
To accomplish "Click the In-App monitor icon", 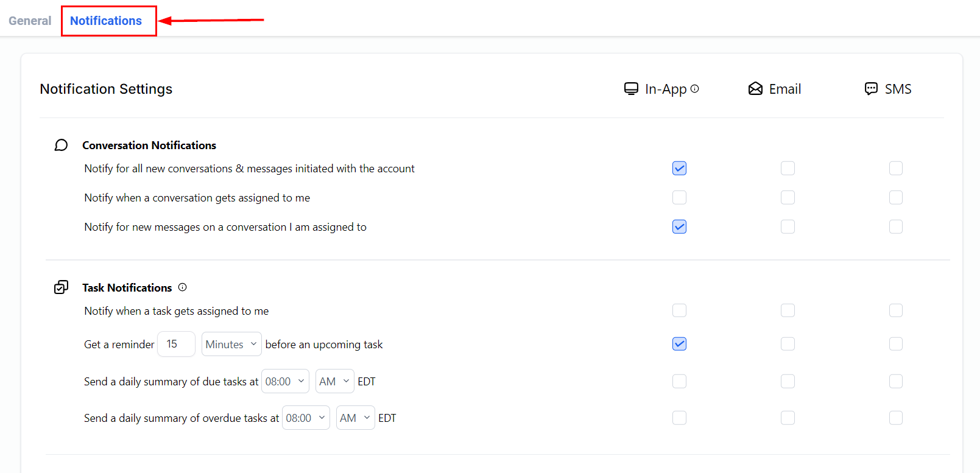I will (631, 89).
